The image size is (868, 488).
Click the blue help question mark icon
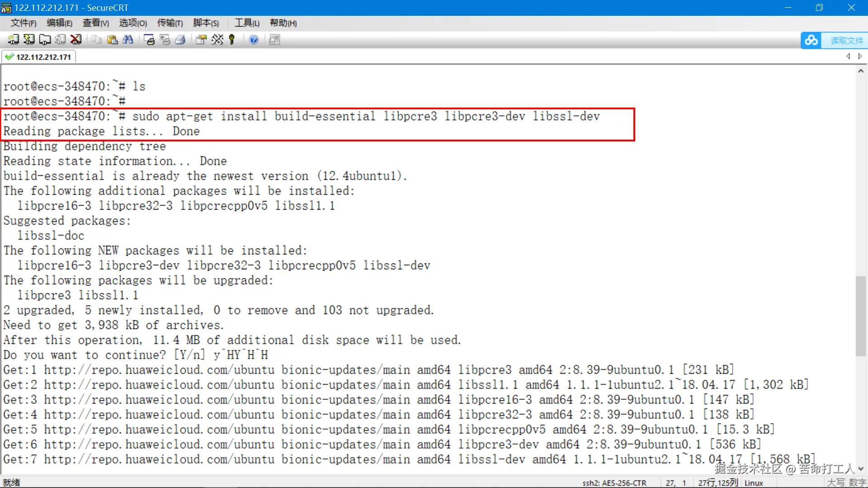click(x=254, y=40)
